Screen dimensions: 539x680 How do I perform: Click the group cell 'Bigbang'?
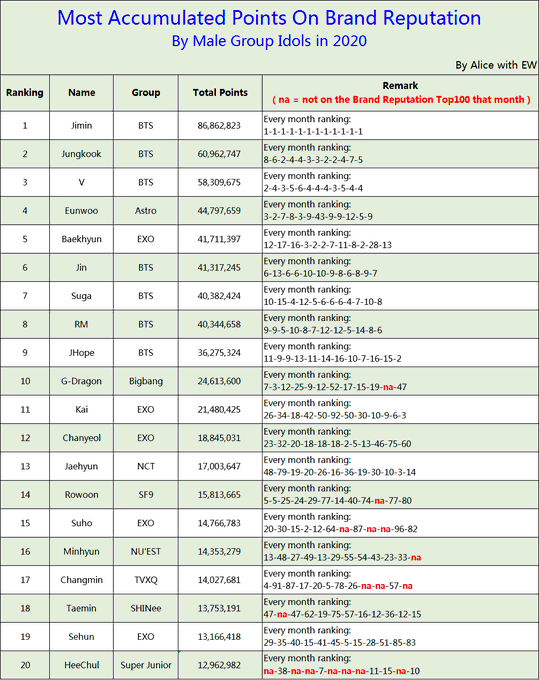[146, 381]
